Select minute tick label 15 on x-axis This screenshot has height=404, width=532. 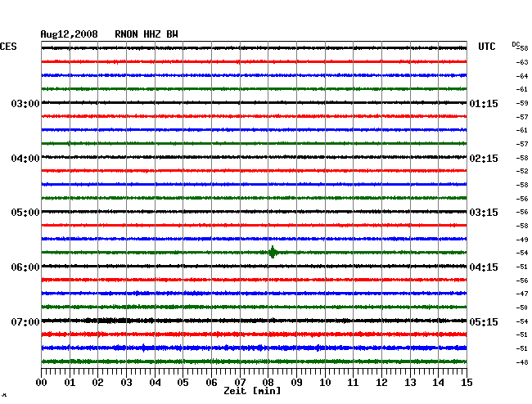[467, 382]
